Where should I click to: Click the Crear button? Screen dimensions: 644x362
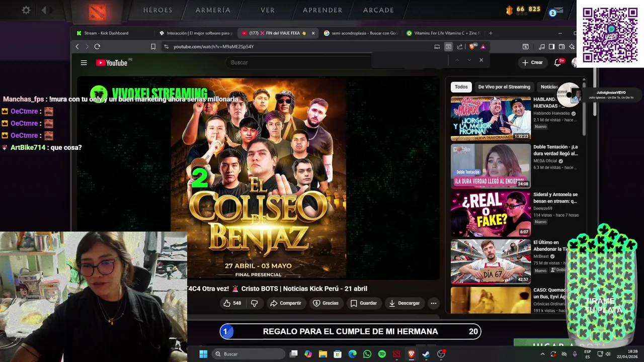click(532, 62)
